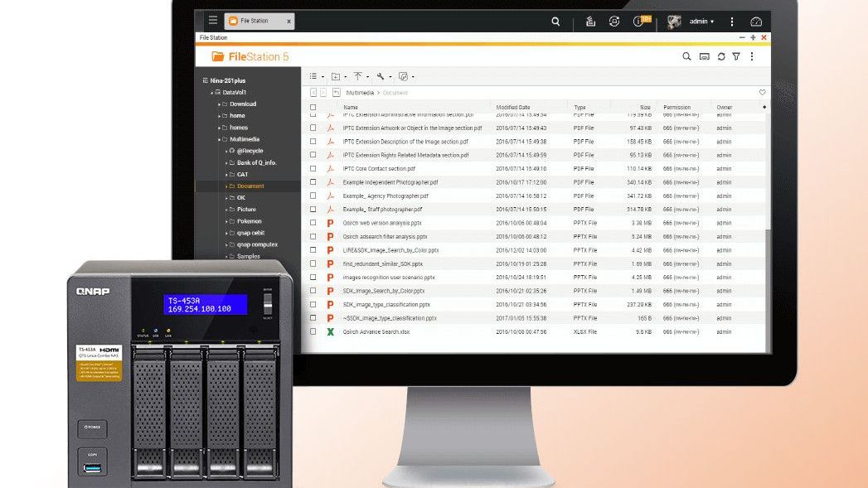
Task: Check Qsirch Advance Search.xlsx row
Action: pyautogui.click(x=313, y=332)
